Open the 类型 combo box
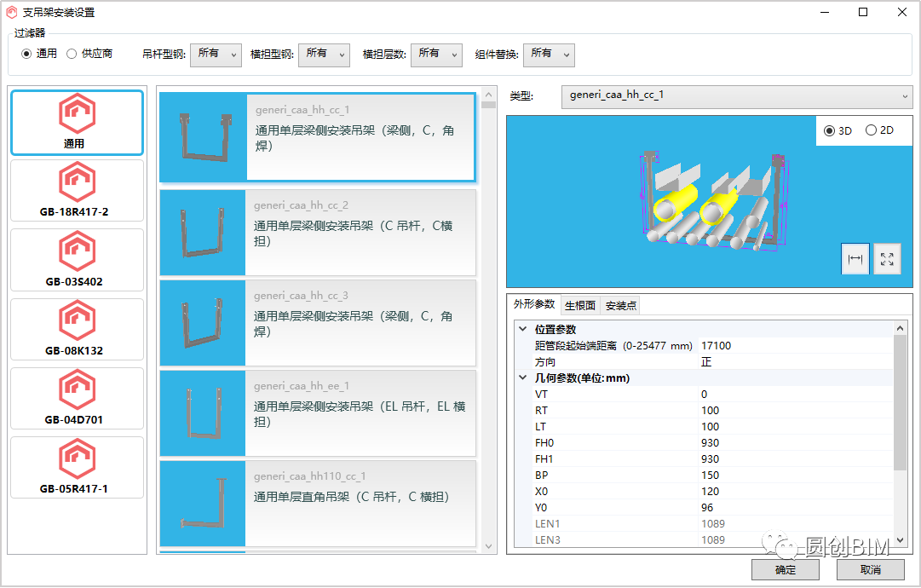Screen dimensions: 921x588 737,96
